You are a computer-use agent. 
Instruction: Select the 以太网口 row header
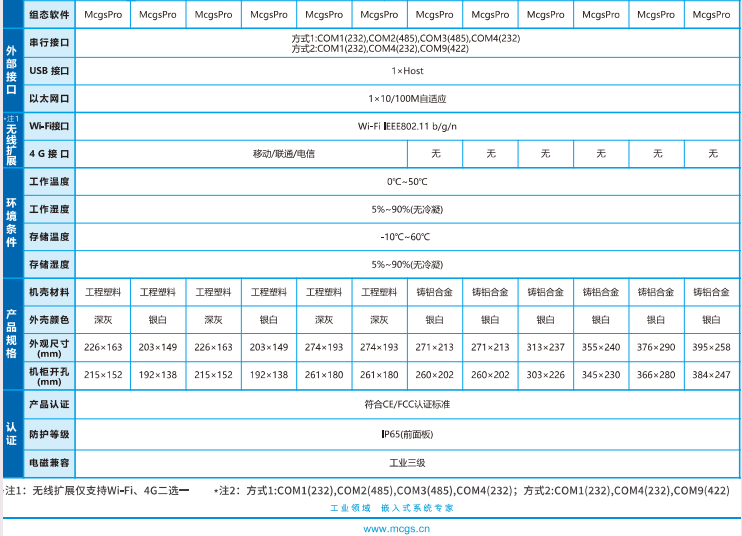[x=49, y=99]
